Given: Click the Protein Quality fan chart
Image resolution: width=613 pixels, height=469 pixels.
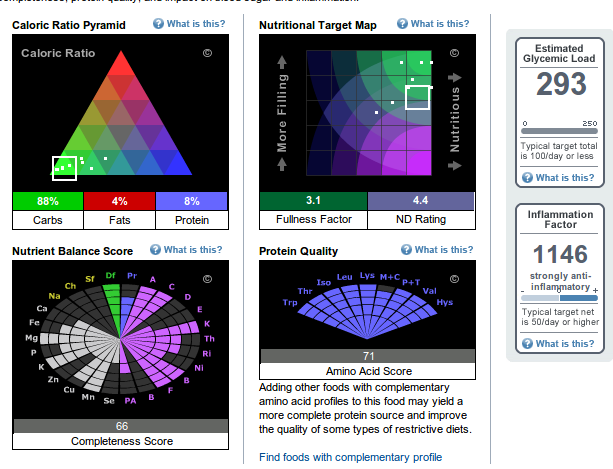Looking at the screenshot, I should (367, 311).
